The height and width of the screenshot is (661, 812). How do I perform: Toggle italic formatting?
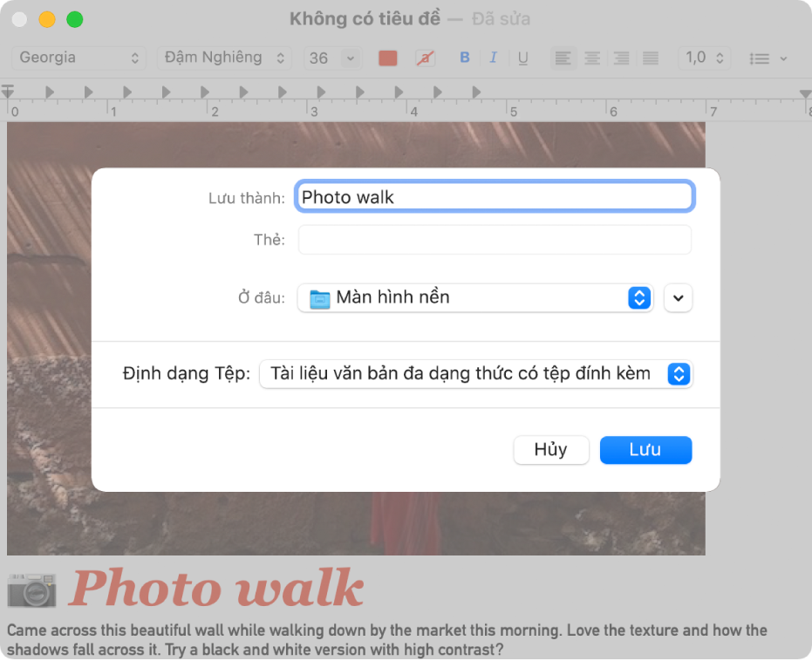click(x=494, y=58)
